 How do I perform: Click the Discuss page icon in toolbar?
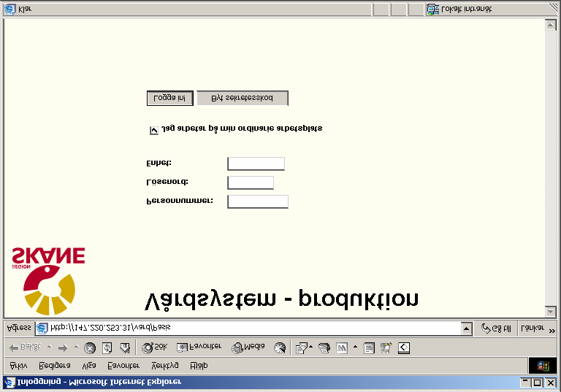pyautogui.click(x=369, y=348)
